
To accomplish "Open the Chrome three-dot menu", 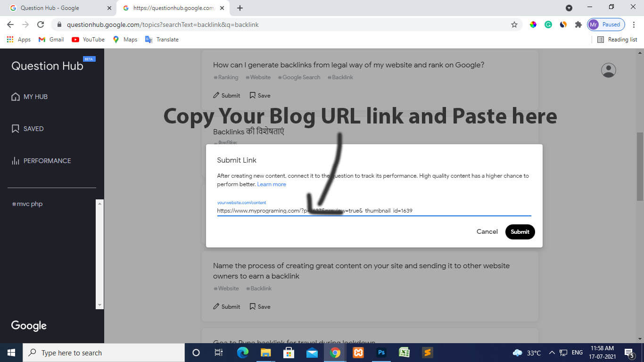I will click(x=633, y=24).
